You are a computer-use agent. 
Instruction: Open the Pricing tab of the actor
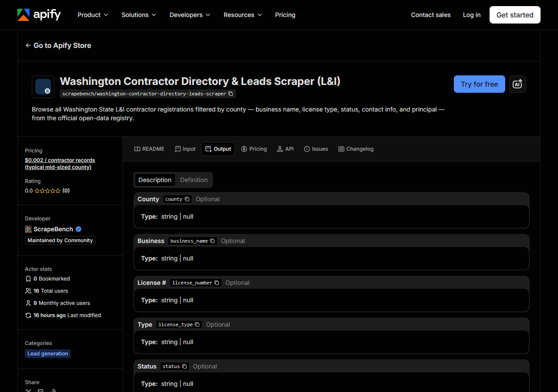[x=254, y=149]
